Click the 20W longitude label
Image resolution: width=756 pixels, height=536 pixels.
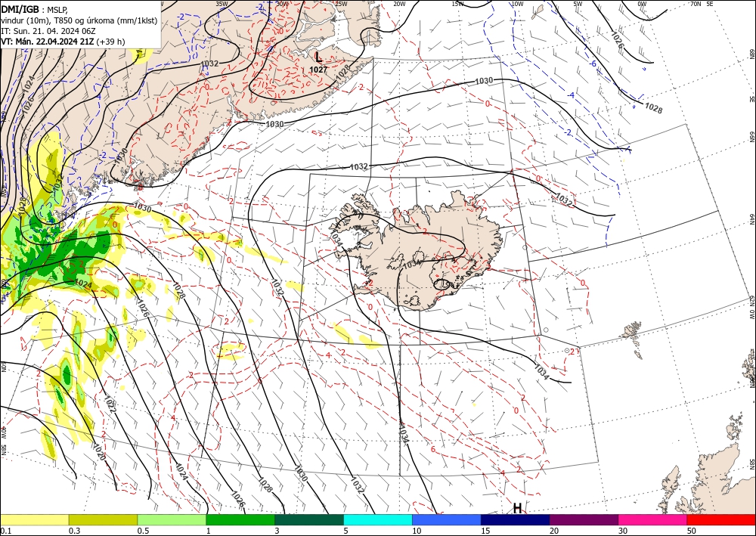[399, 4]
